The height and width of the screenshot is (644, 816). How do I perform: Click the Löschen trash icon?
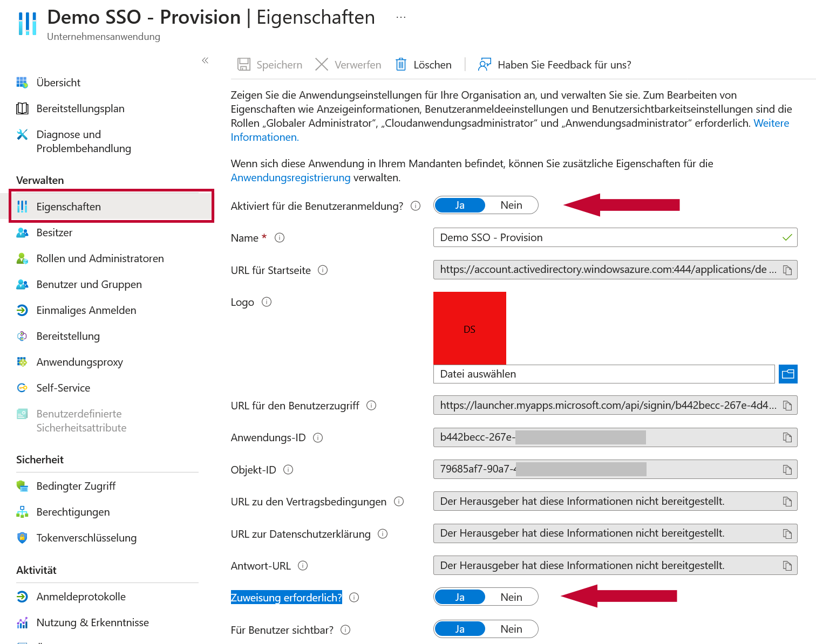click(401, 65)
